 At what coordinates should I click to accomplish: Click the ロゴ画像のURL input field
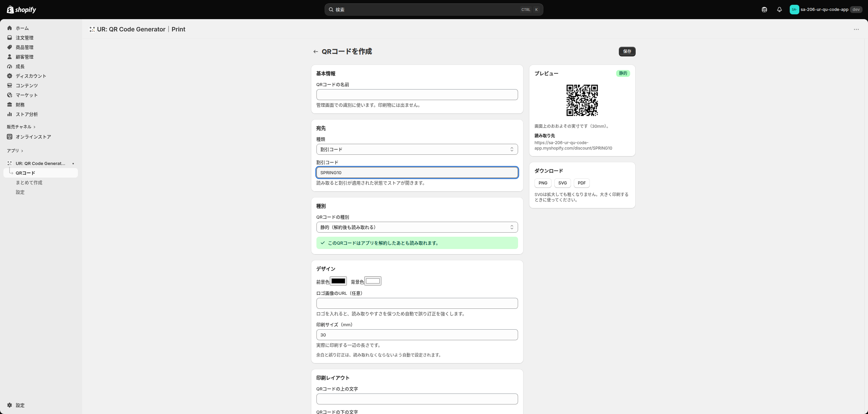417,303
